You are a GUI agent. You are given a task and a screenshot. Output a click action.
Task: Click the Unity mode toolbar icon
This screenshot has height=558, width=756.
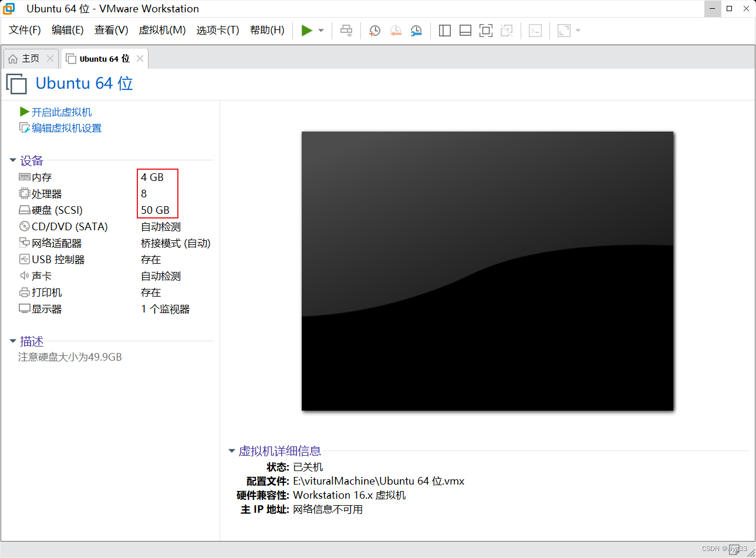pyautogui.click(x=507, y=31)
